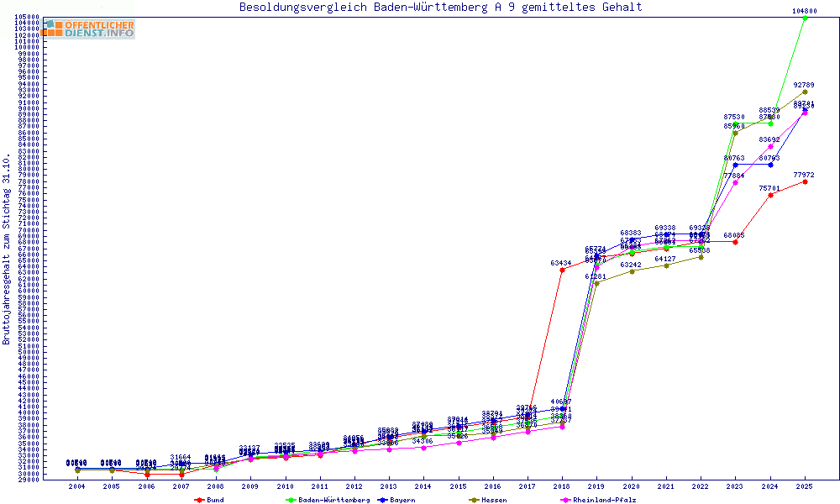Click the 2004 year label on axis
This screenshot has width=840, height=504.
(76, 486)
